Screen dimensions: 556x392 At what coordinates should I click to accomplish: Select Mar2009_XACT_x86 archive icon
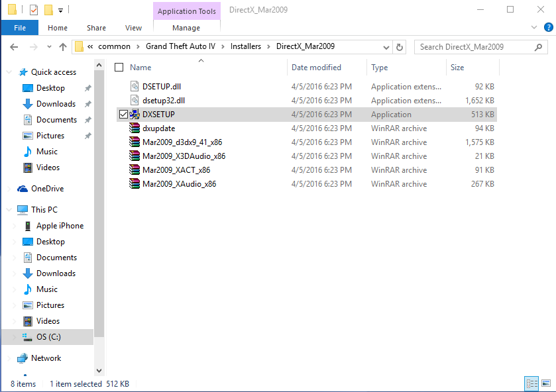point(135,170)
